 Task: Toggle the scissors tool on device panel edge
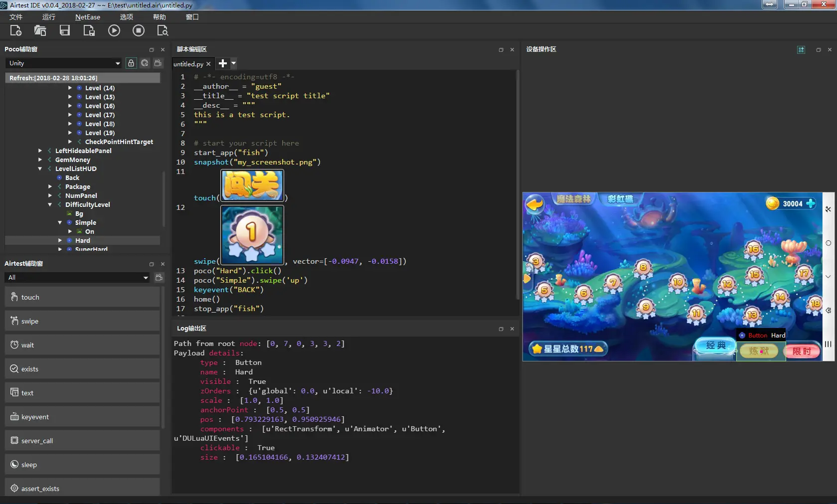click(x=829, y=208)
